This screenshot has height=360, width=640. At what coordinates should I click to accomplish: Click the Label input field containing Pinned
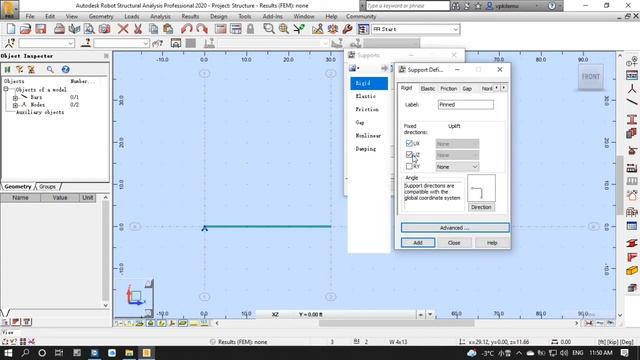coord(465,105)
